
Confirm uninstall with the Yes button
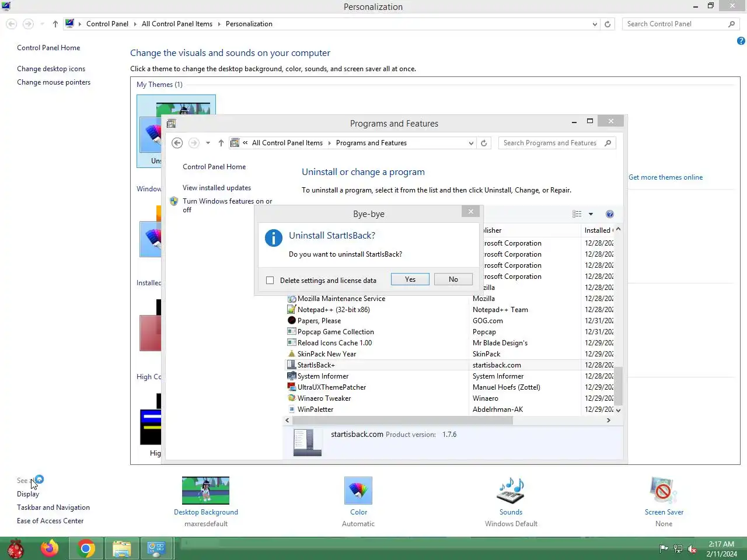tap(410, 279)
